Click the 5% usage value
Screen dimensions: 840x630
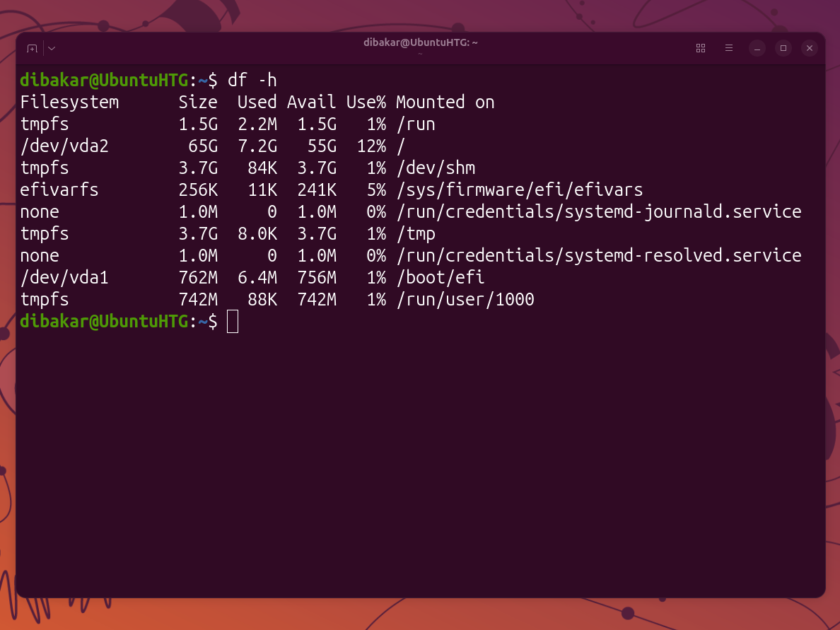[376, 189]
